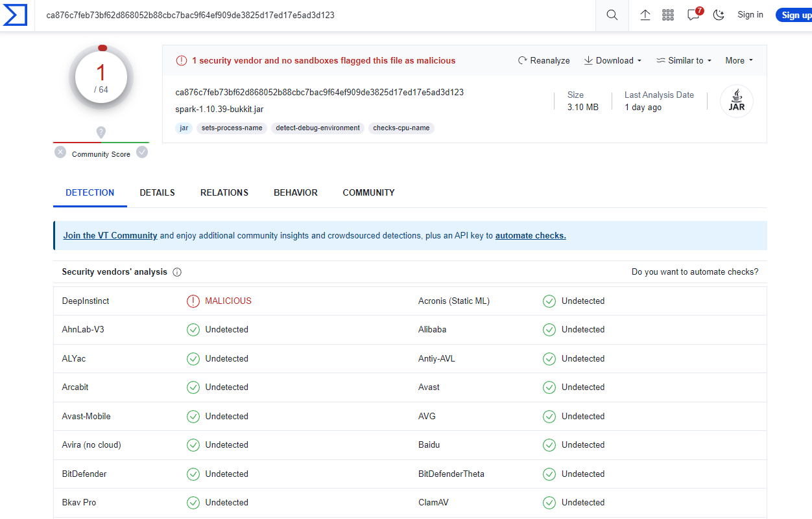The image size is (812, 519).
Task: Toggle dark mode moon icon
Action: (x=719, y=15)
